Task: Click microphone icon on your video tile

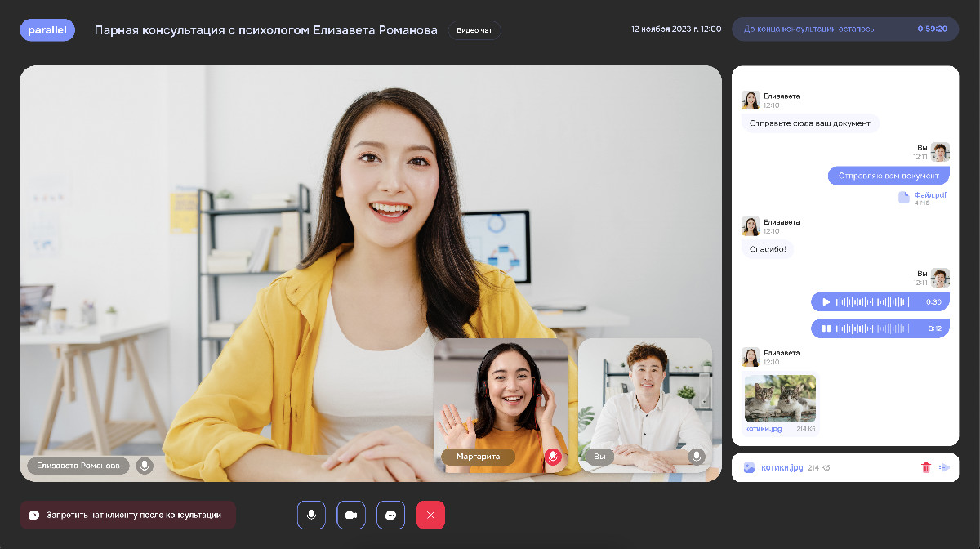Action: point(697,457)
